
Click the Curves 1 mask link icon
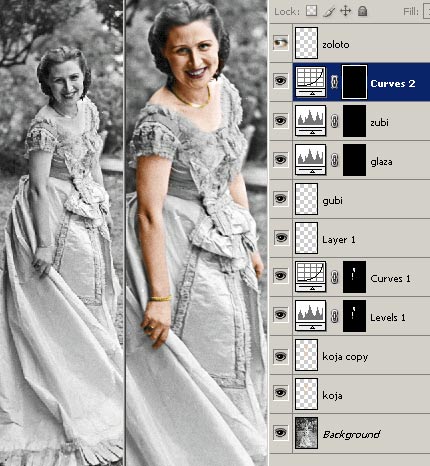click(x=334, y=277)
